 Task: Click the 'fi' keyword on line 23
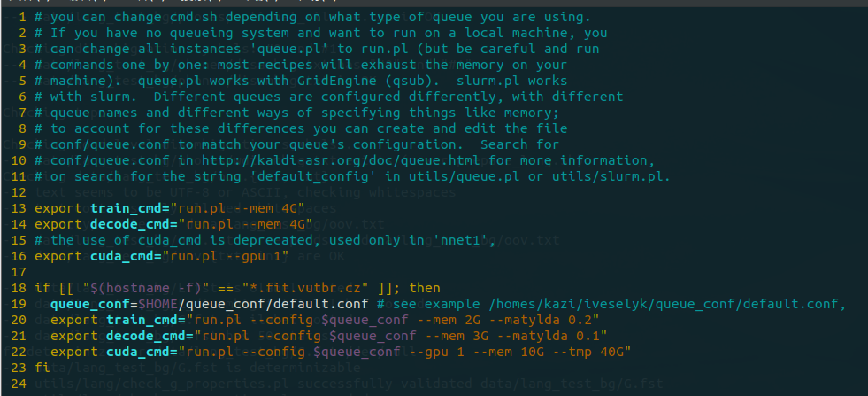42,368
